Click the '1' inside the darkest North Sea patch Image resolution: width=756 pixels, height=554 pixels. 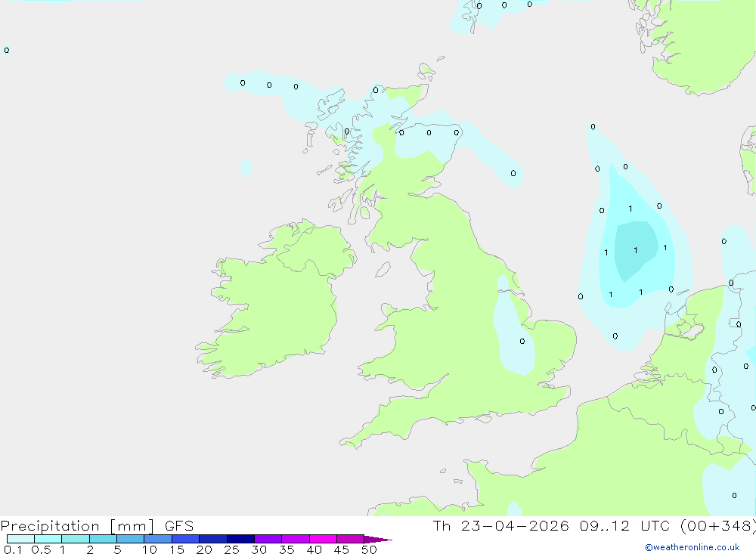[x=636, y=250]
